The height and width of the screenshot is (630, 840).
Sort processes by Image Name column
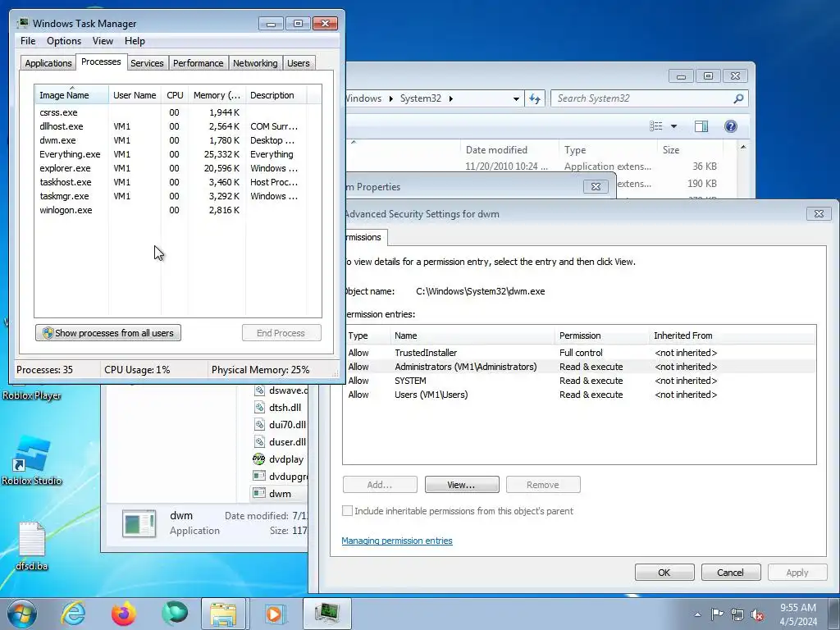(x=72, y=95)
